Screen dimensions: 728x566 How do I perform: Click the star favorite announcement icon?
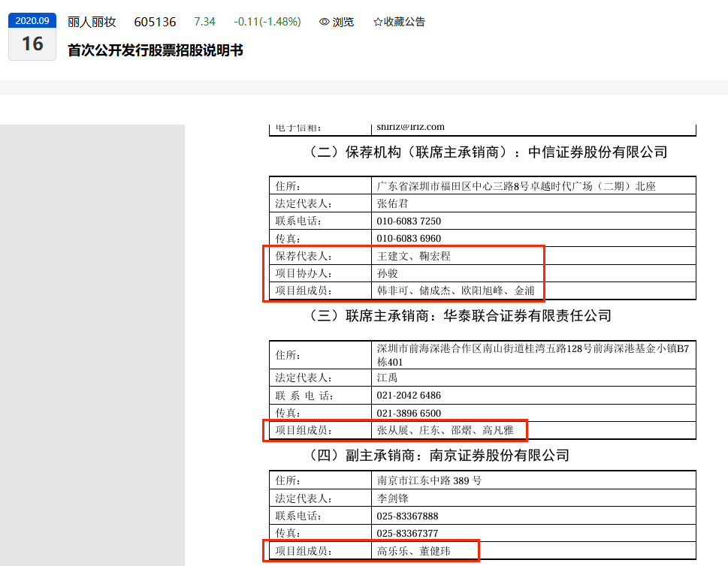(378, 22)
